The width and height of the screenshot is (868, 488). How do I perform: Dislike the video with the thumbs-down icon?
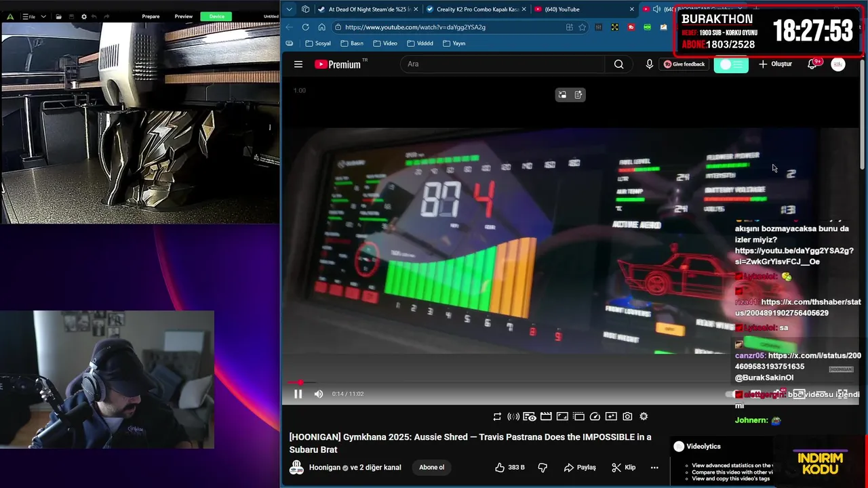pos(542,467)
